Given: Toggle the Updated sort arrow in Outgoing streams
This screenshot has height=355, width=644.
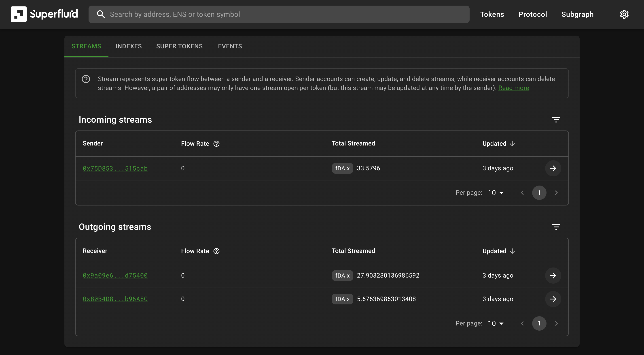Looking at the screenshot, I should click(x=512, y=251).
